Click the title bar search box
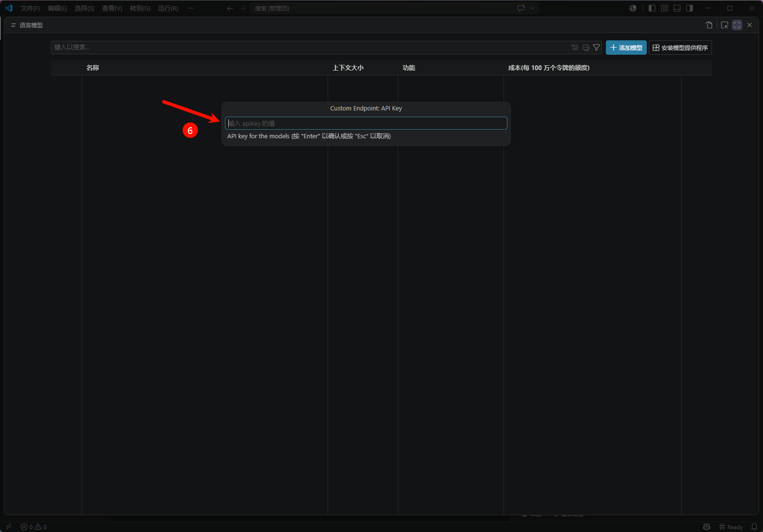This screenshot has height=532, width=763. point(381,8)
